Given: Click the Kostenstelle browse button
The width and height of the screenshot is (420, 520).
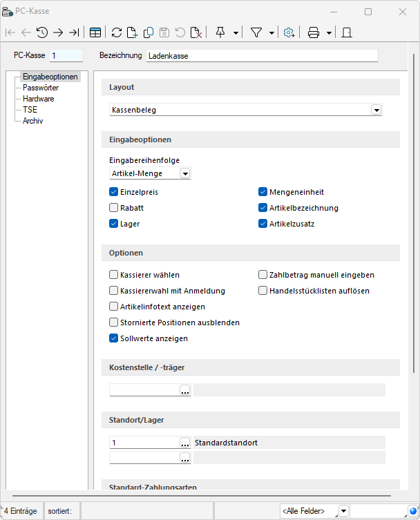Looking at the screenshot, I should (185, 391).
